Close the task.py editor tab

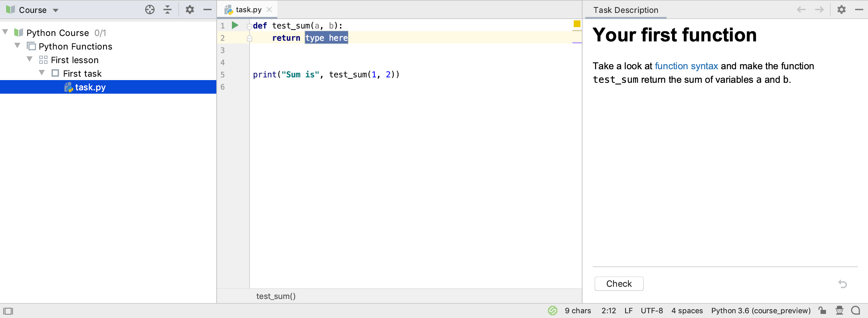click(269, 10)
